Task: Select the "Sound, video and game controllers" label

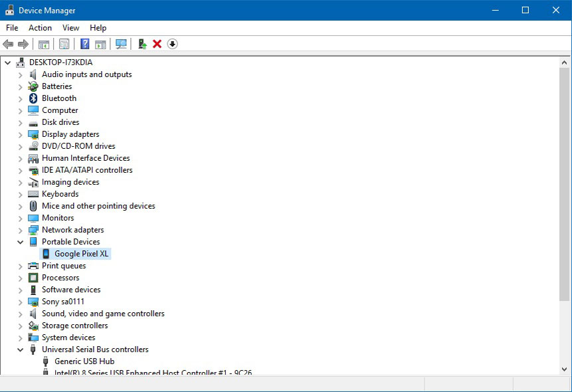Action: pos(103,314)
